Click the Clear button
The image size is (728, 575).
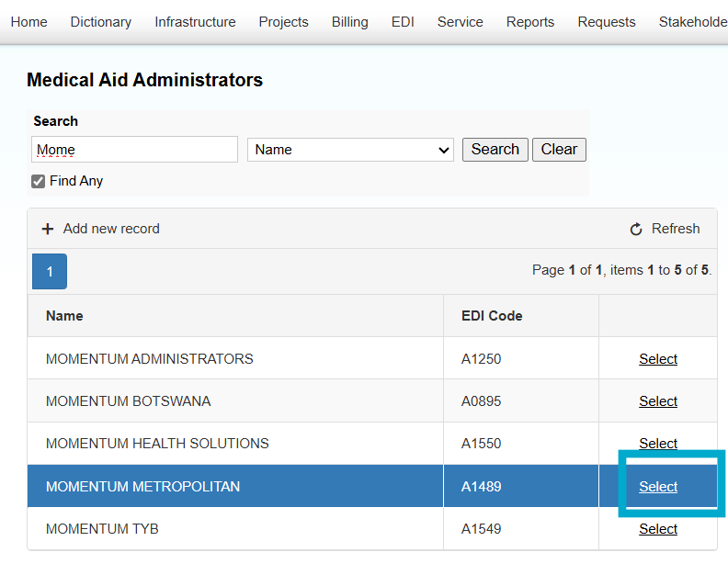559,150
